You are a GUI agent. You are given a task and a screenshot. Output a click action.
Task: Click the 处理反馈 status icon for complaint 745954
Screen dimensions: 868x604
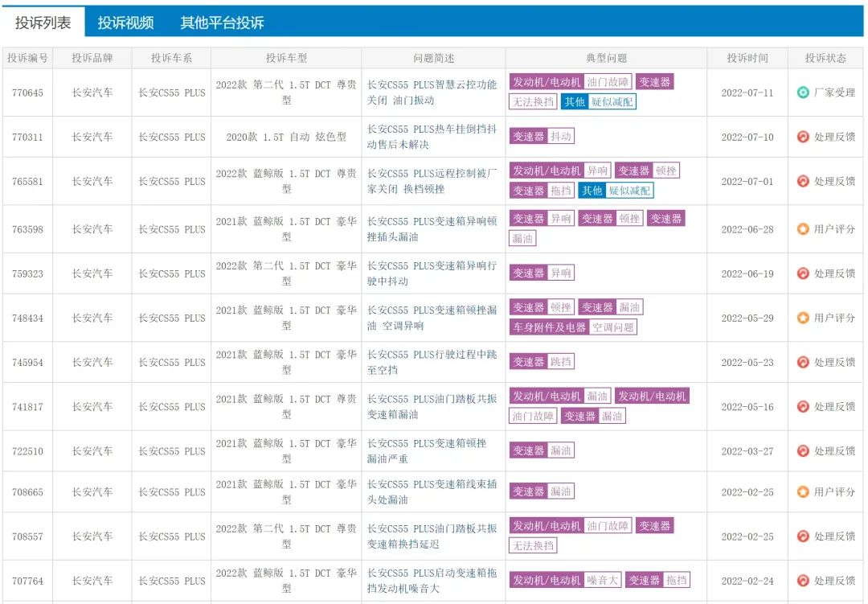(x=803, y=362)
